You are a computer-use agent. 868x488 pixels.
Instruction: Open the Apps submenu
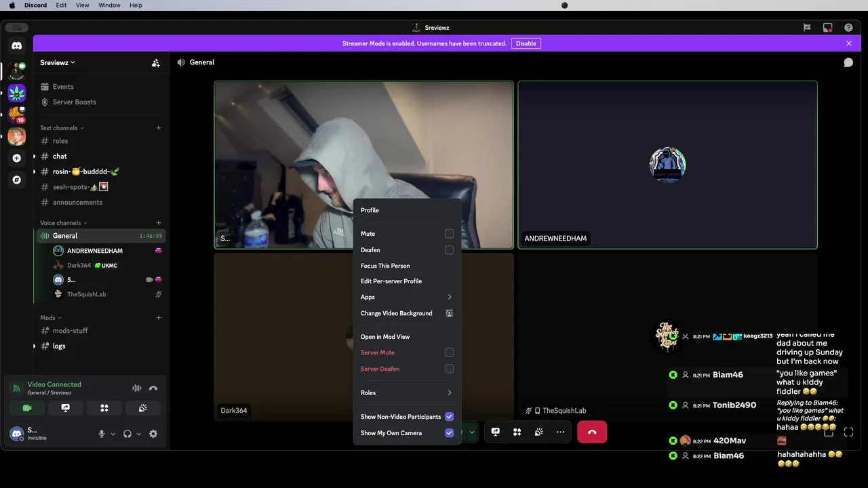click(407, 297)
